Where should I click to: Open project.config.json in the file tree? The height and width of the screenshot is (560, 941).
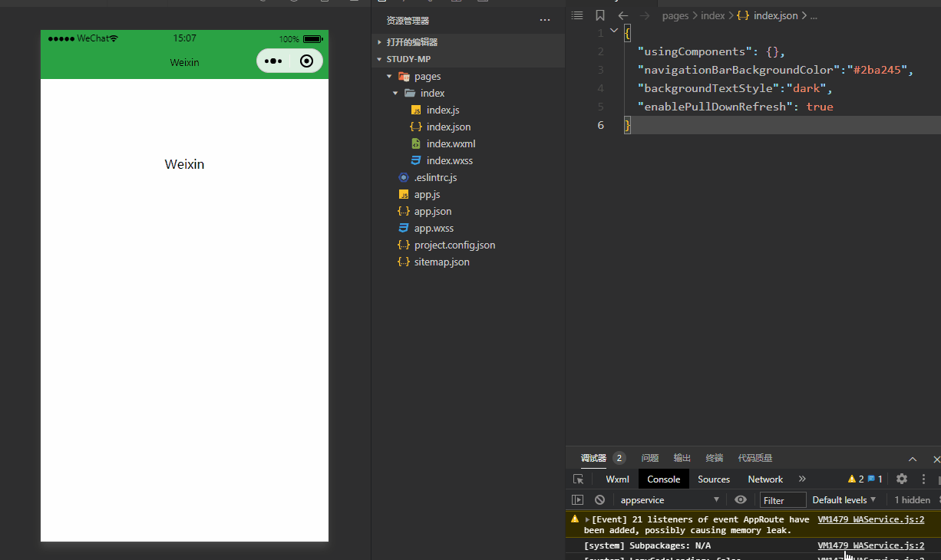point(454,245)
